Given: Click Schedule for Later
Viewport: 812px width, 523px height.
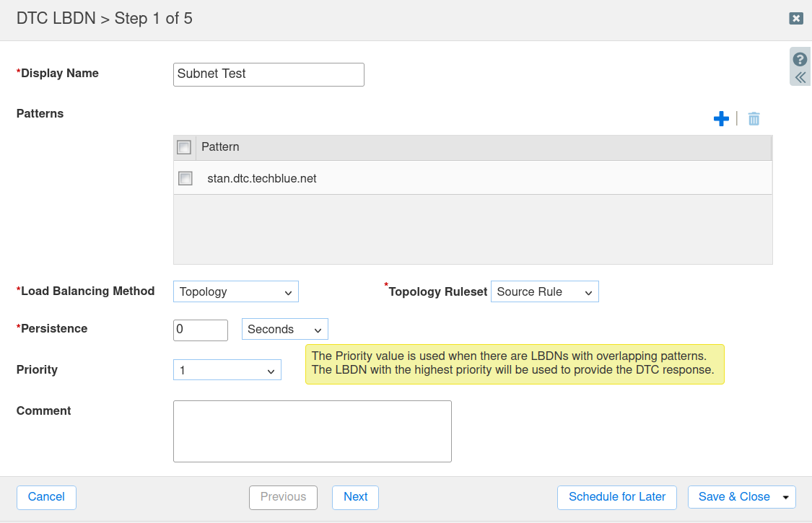Looking at the screenshot, I should pyautogui.click(x=616, y=497).
